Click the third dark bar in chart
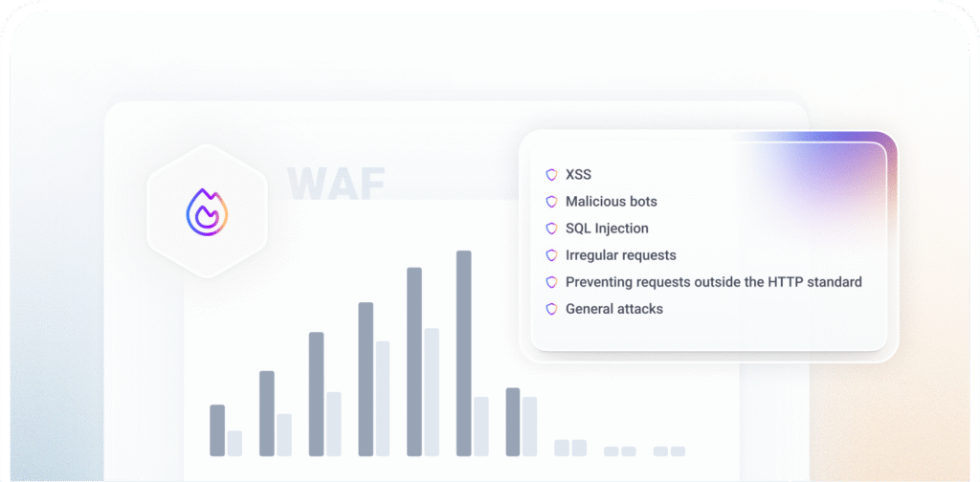 point(317,393)
